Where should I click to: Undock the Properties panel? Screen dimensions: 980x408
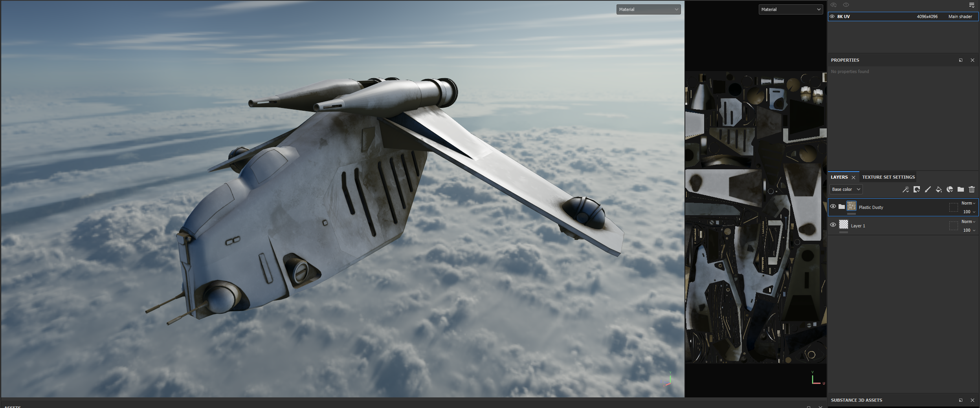pos(961,60)
